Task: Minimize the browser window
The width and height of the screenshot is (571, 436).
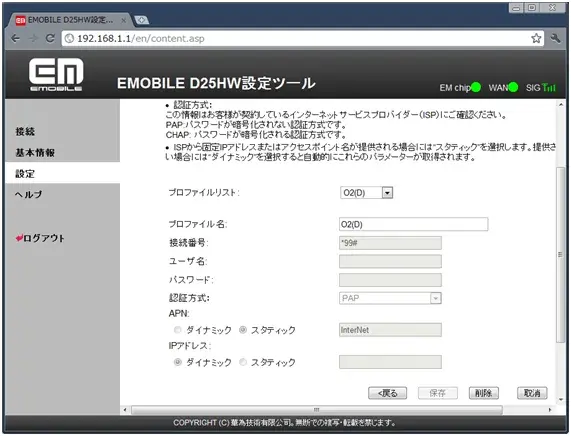Action: tap(516, 8)
